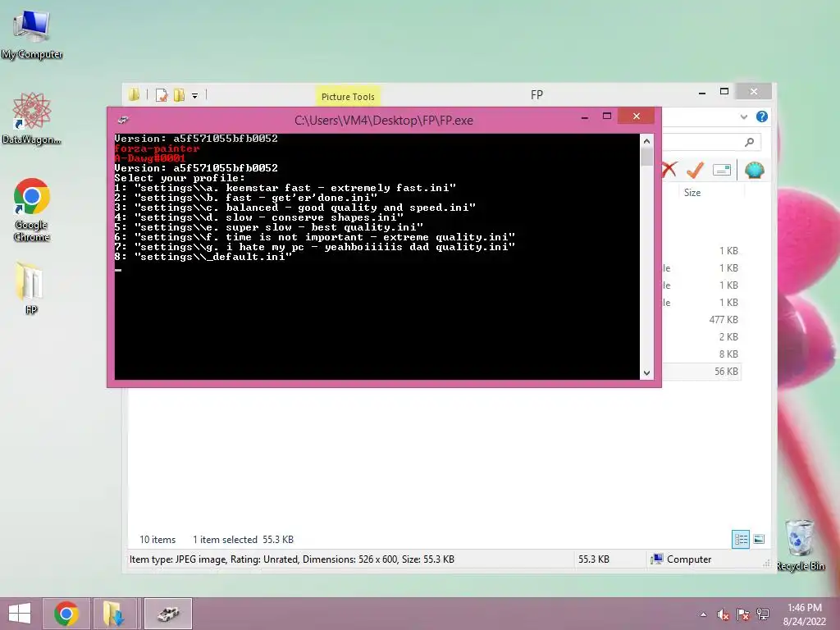Open Explorer help question mark
This screenshot has width=840, height=630.
(x=762, y=116)
